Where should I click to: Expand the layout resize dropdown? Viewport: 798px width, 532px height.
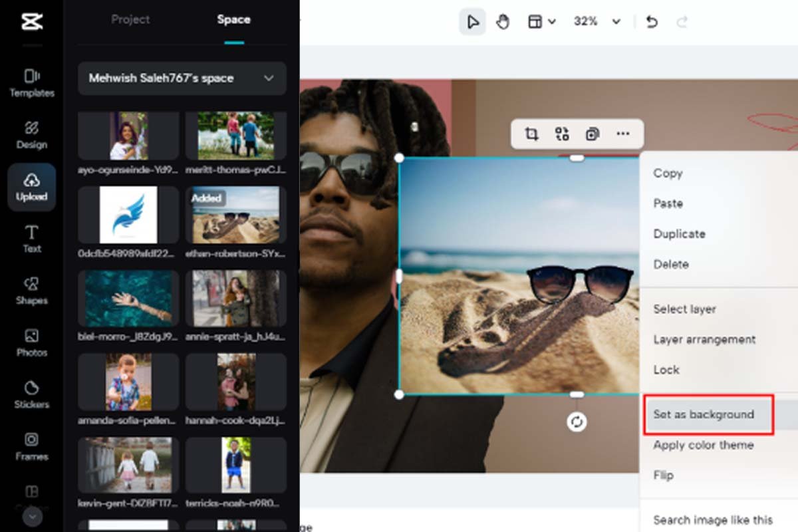[x=542, y=22]
